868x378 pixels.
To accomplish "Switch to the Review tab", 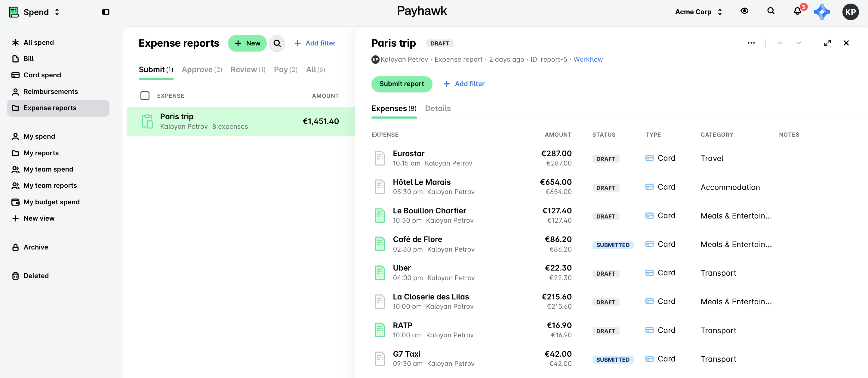I will click(x=248, y=70).
